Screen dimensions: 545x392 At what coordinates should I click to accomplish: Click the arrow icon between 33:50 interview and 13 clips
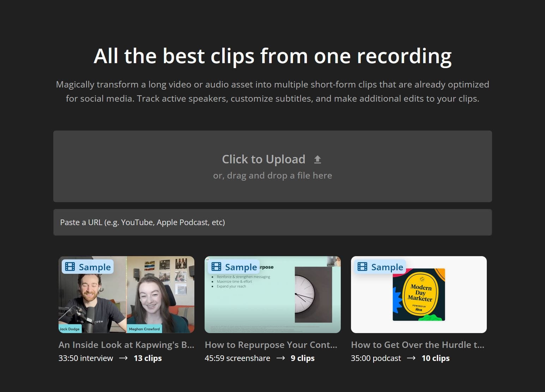point(123,358)
